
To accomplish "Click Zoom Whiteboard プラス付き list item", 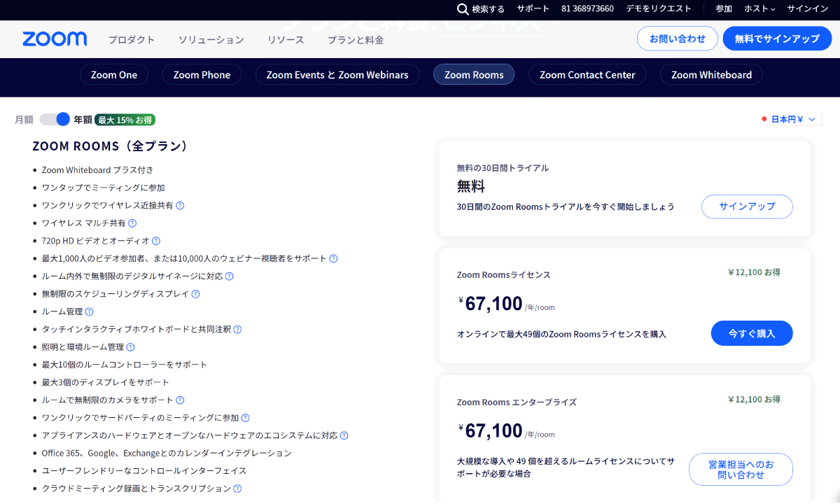I will coord(97,170).
